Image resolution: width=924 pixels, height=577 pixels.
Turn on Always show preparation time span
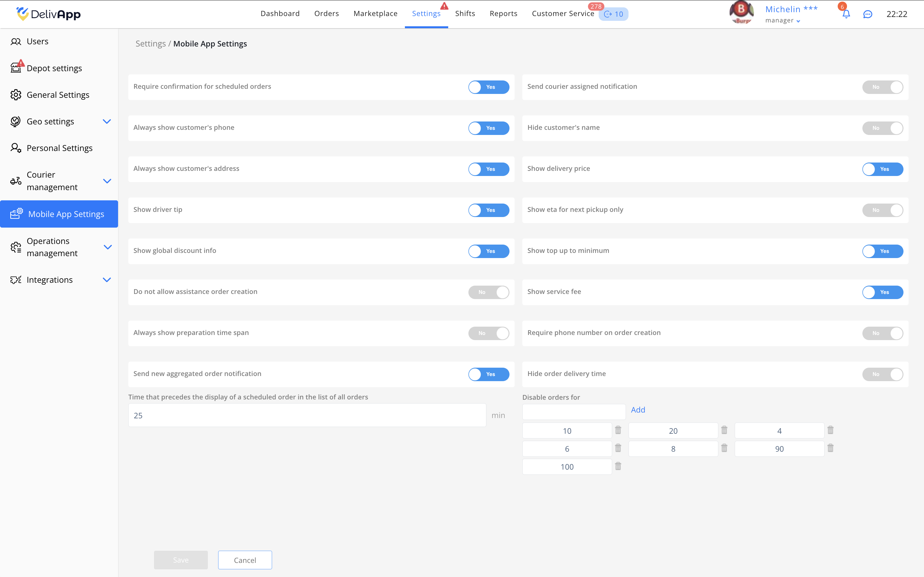(x=488, y=333)
